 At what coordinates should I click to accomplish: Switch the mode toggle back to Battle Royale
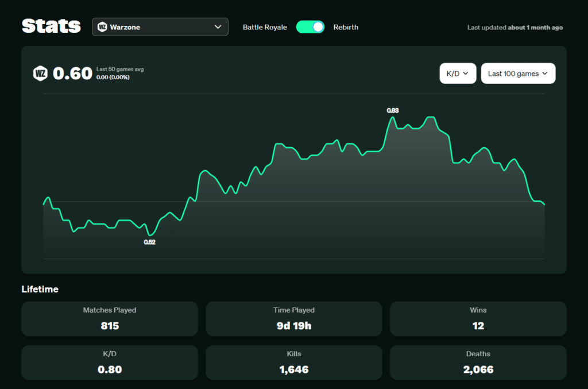coord(310,26)
